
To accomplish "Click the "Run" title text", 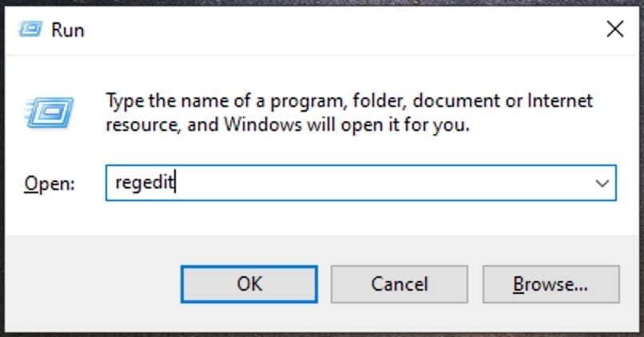I will pos(68,30).
